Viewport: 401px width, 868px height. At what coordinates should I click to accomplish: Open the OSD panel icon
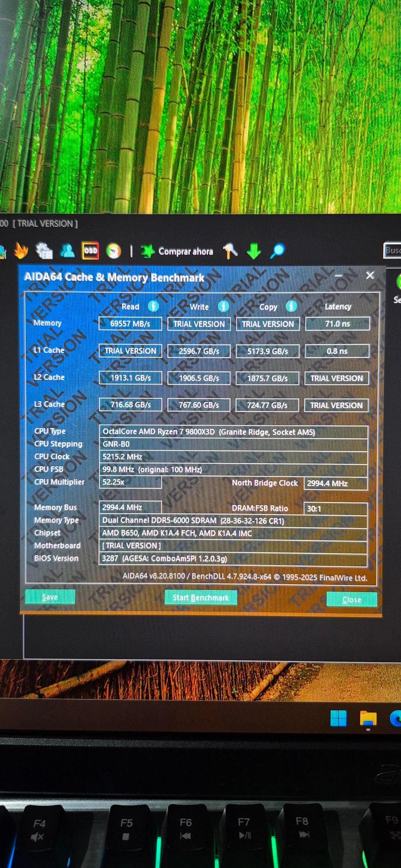(90, 251)
